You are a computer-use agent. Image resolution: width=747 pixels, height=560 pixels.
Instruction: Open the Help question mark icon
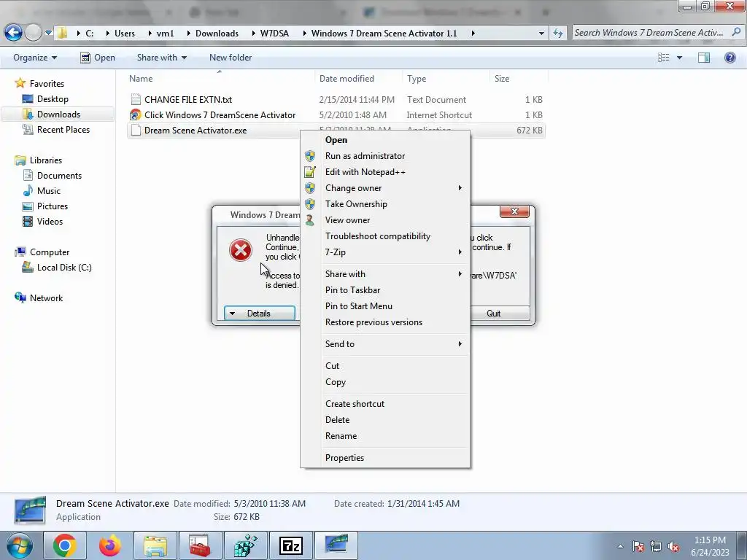[729, 58]
